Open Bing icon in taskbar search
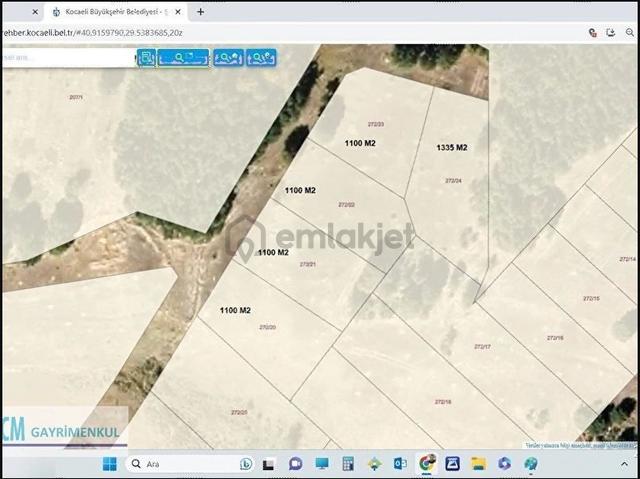Screen dimensions: 640x479 246,464
